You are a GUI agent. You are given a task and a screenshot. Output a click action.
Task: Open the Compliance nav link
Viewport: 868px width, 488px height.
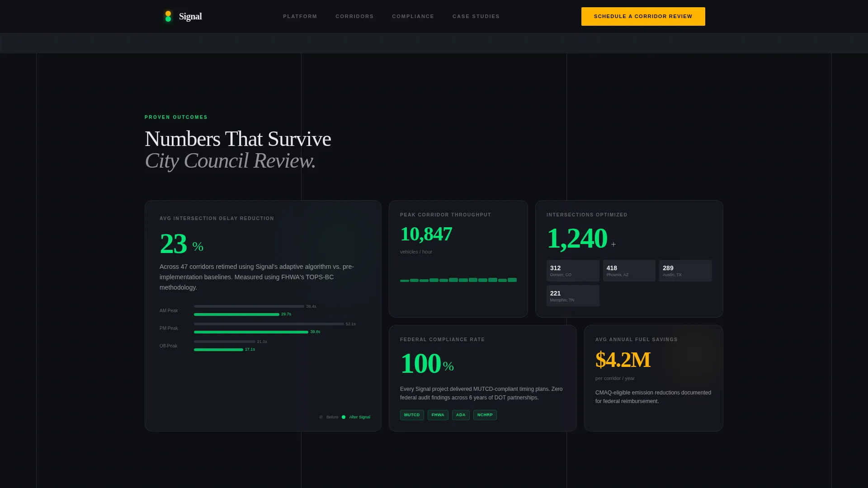tap(413, 16)
